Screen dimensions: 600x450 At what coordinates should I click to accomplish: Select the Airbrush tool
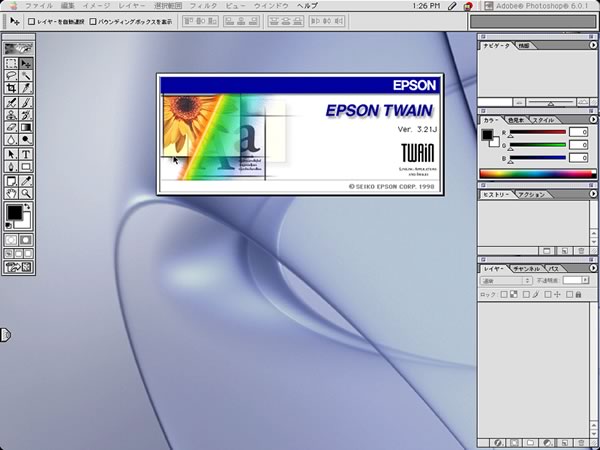tap(11, 103)
